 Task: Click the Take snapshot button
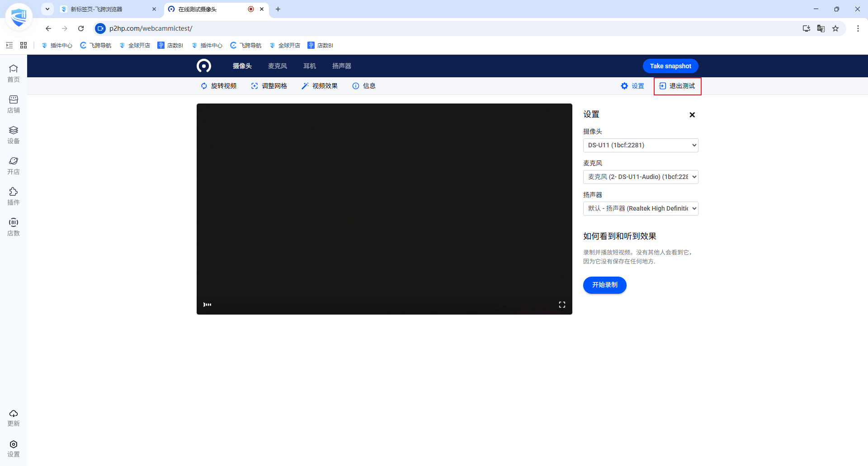click(x=670, y=66)
